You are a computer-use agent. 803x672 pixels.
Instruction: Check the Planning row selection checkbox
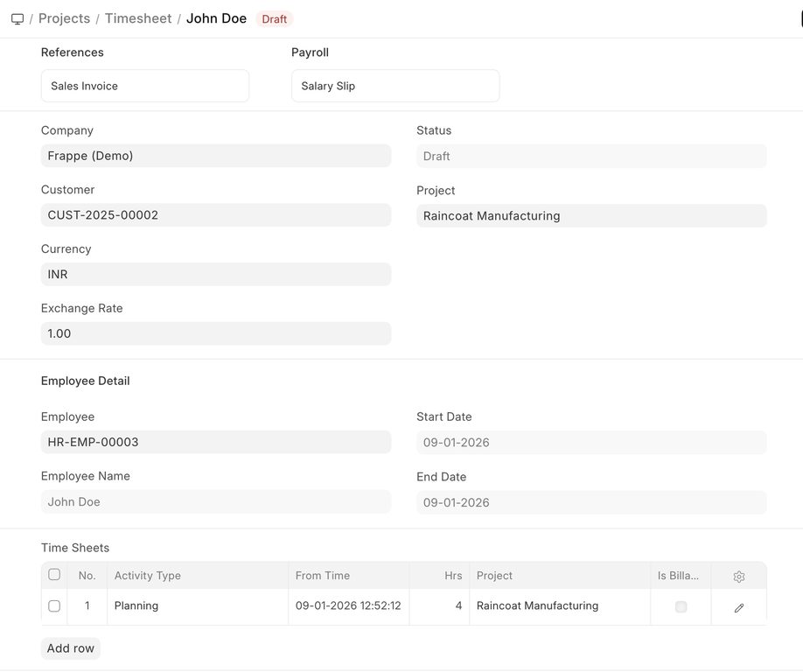tap(54, 605)
